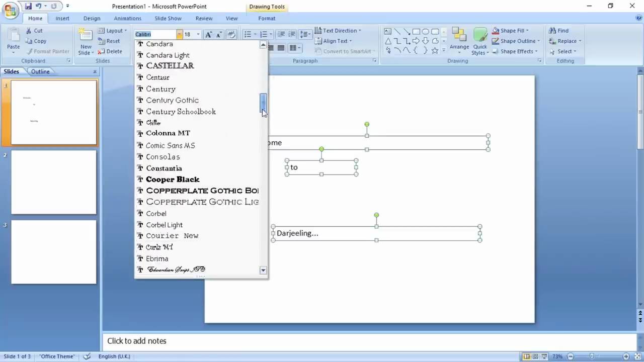Expand the shapes gallery More arrow
Viewport: 644px width, 362px height.
point(444,51)
